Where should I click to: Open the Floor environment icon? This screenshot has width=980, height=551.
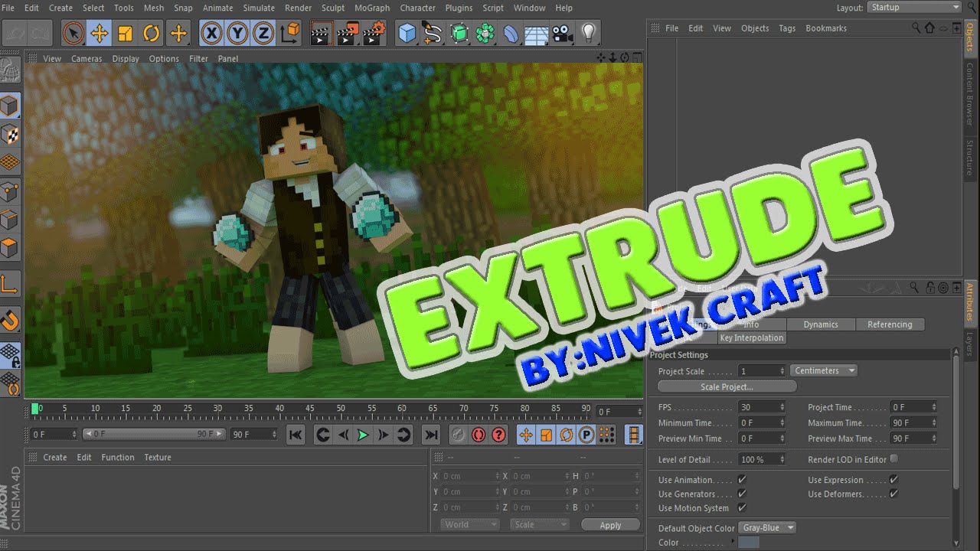click(x=537, y=33)
